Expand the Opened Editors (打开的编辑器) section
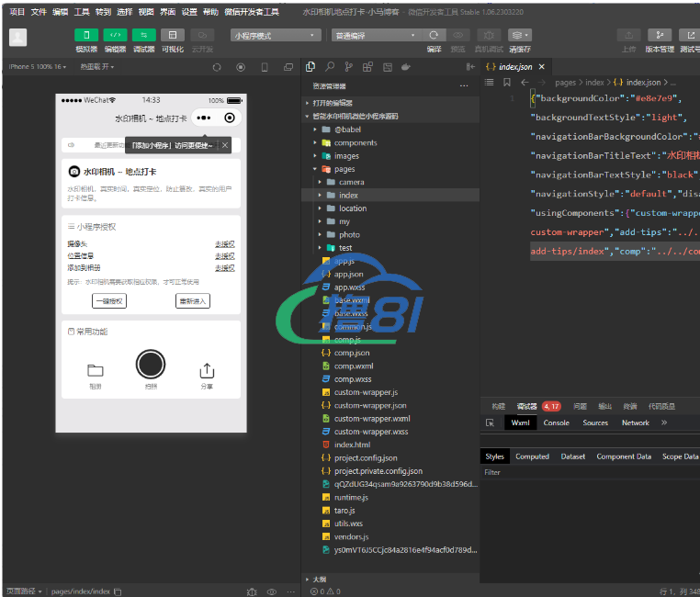The image size is (700, 597). (390, 103)
